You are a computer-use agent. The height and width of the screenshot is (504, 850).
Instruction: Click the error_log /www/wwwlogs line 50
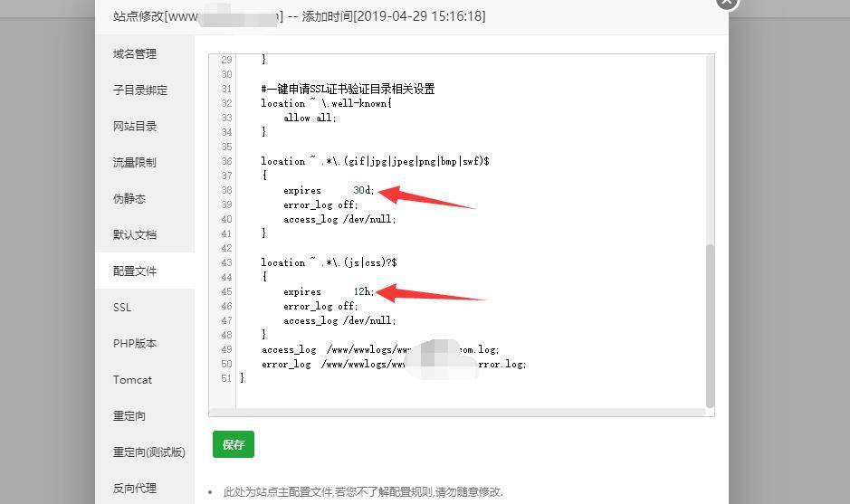394,364
